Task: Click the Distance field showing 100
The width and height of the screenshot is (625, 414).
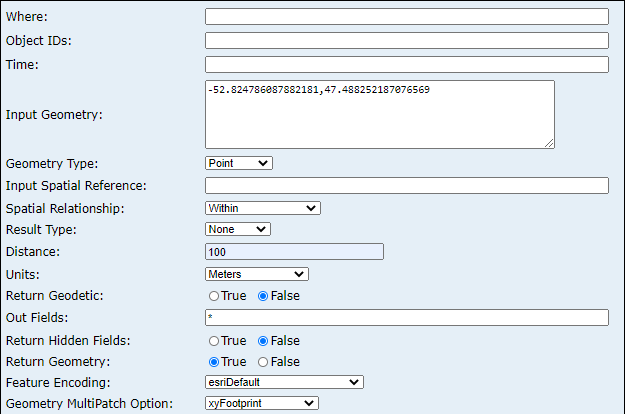Action: pos(293,252)
